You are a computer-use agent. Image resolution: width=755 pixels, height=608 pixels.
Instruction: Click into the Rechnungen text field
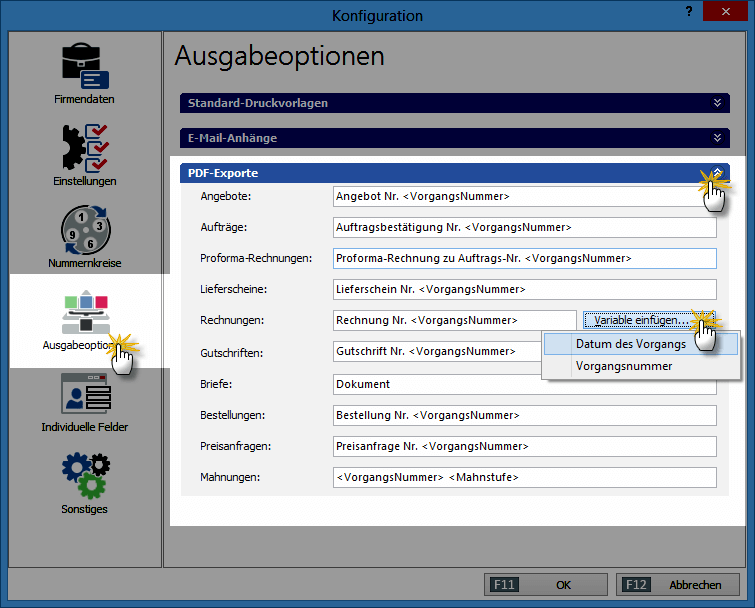click(454, 321)
